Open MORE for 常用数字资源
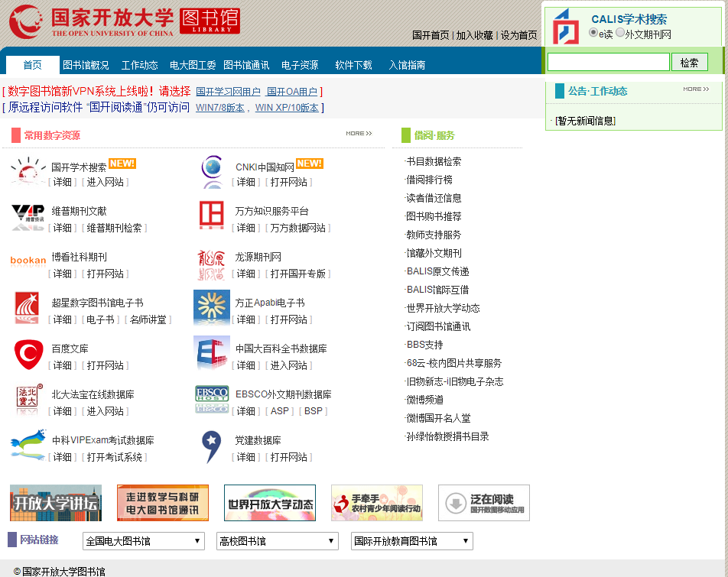728x577 pixels. 359,134
